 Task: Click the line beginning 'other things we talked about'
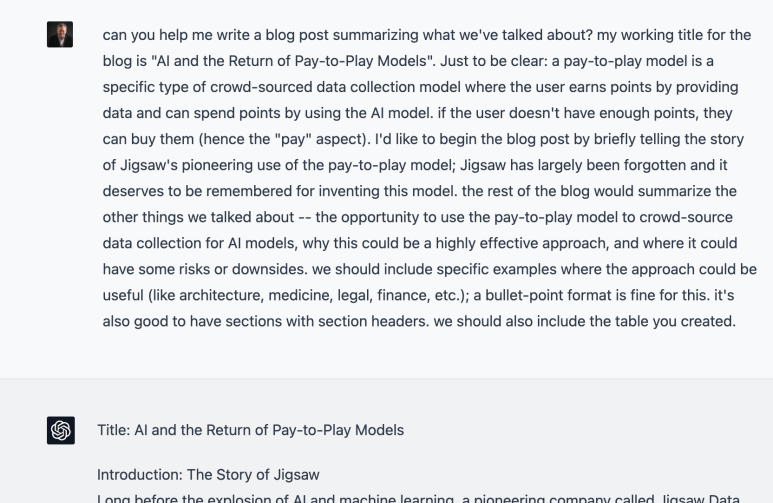tap(418, 217)
